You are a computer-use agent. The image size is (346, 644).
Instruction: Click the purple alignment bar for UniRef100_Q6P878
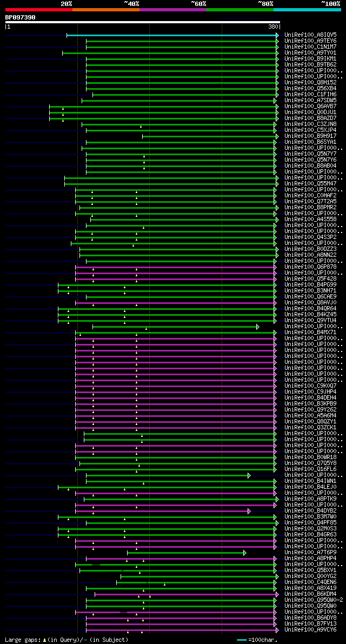[176, 267]
